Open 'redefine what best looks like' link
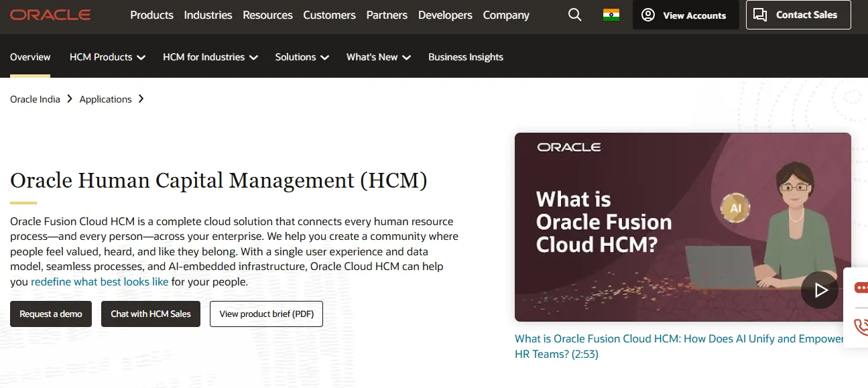The image size is (868, 388). 100,281
